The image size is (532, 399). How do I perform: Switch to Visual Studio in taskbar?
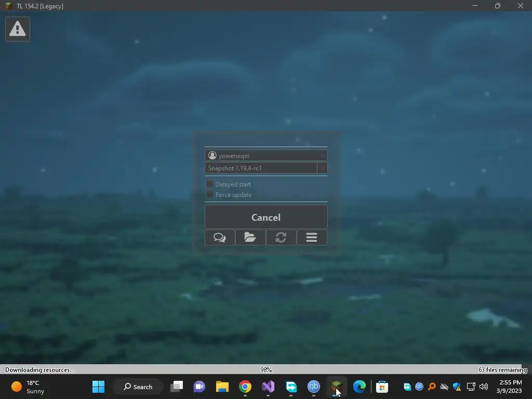[x=268, y=387]
